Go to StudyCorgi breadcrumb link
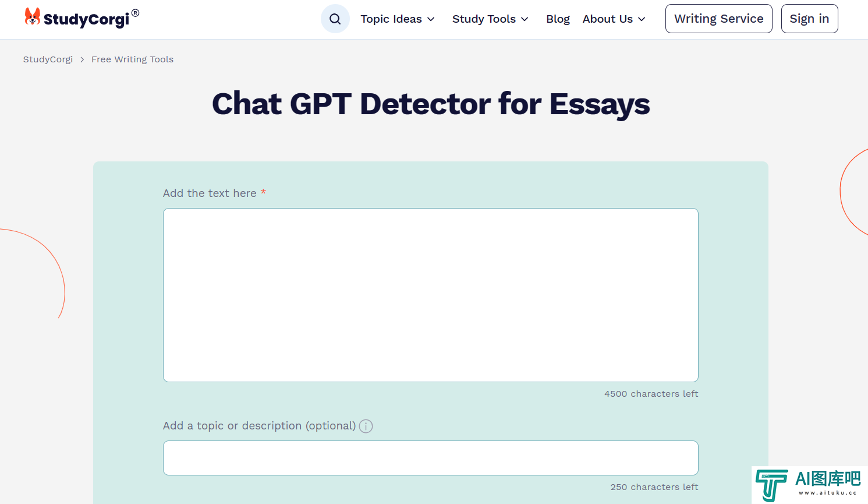 pyautogui.click(x=48, y=59)
